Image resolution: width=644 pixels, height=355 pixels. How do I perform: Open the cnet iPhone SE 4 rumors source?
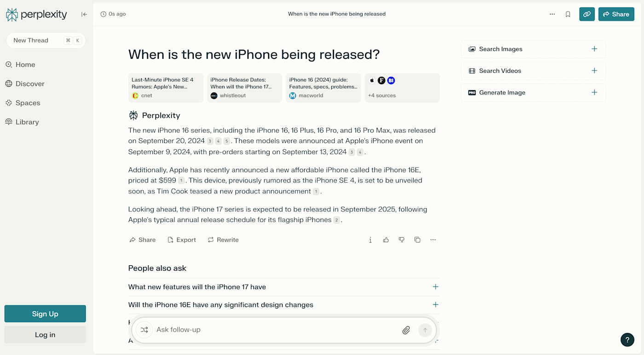166,87
